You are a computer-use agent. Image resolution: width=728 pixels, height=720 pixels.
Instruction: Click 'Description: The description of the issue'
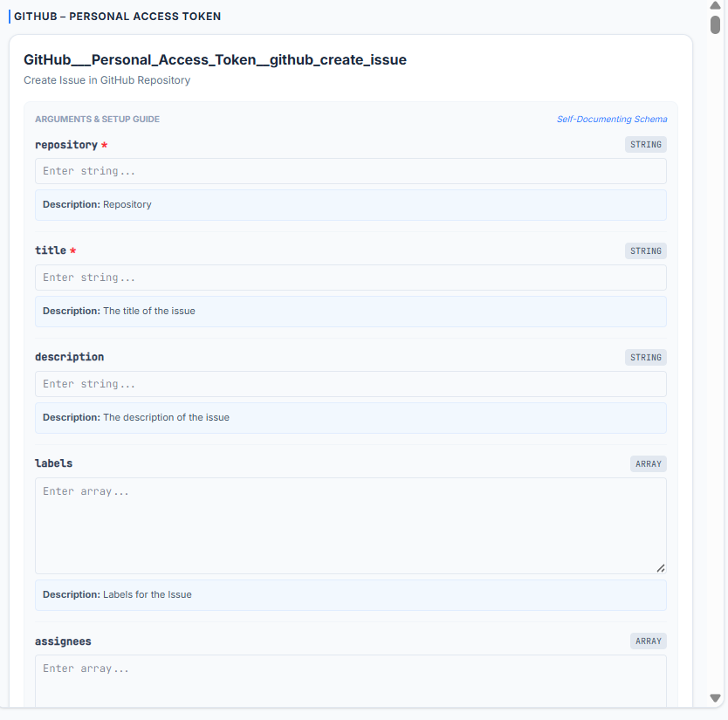tap(136, 417)
